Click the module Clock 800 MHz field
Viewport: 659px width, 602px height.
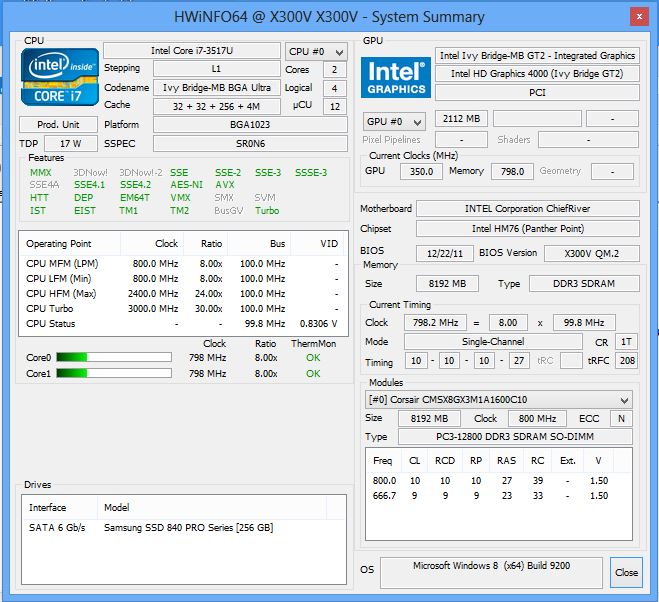pos(537,418)
